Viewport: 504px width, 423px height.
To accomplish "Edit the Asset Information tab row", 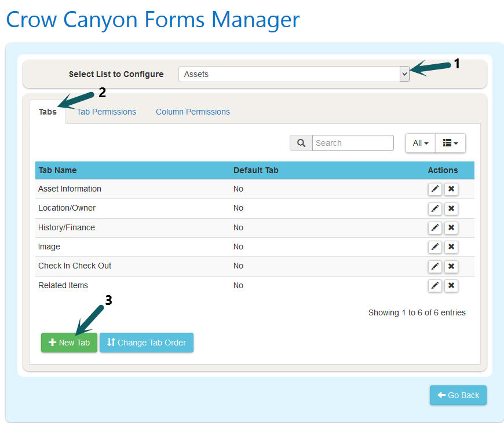I will click(x=434, y=189).
